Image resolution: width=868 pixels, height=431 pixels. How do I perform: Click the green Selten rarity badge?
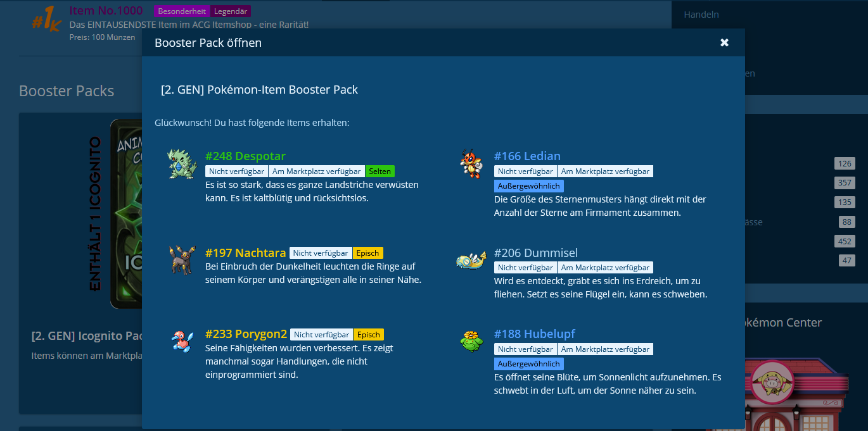(380, 172)
